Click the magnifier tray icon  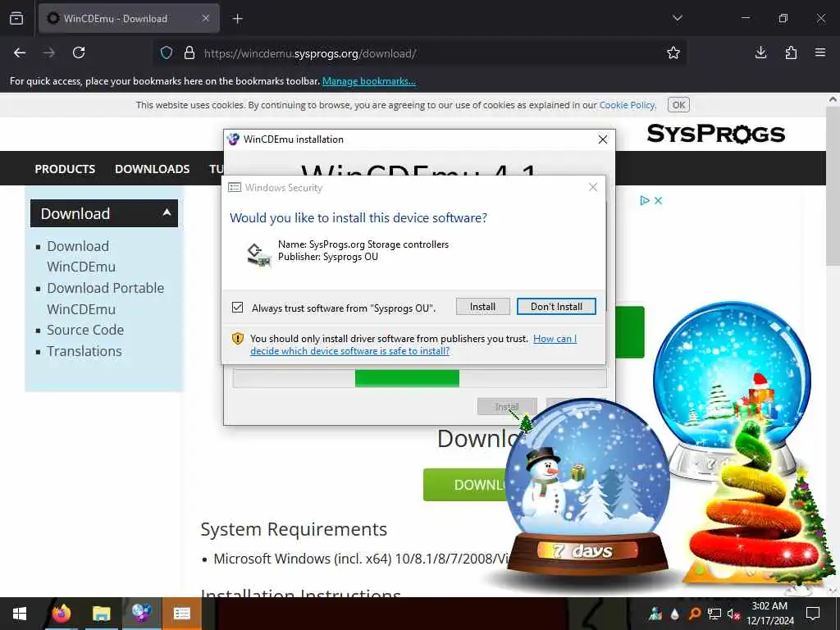coord(694,614)
